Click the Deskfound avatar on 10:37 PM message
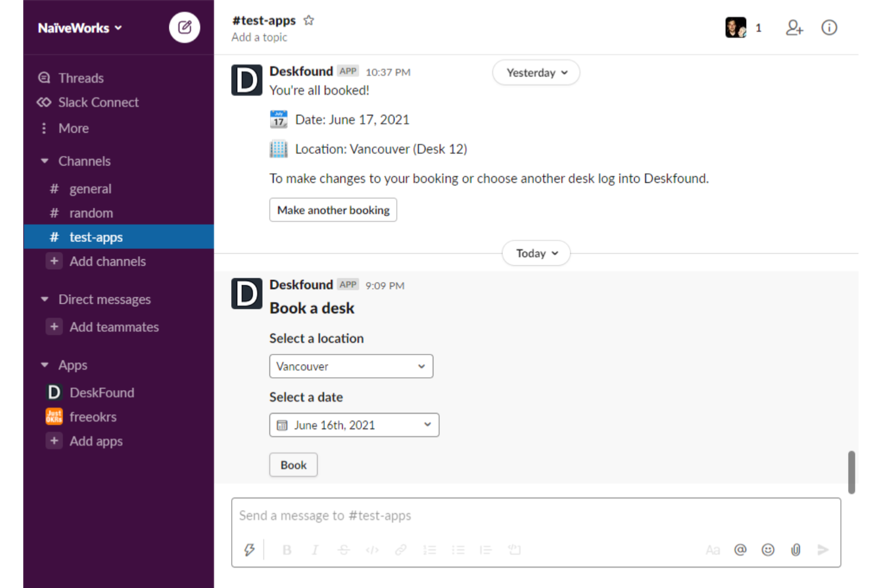 coord(247,80)
